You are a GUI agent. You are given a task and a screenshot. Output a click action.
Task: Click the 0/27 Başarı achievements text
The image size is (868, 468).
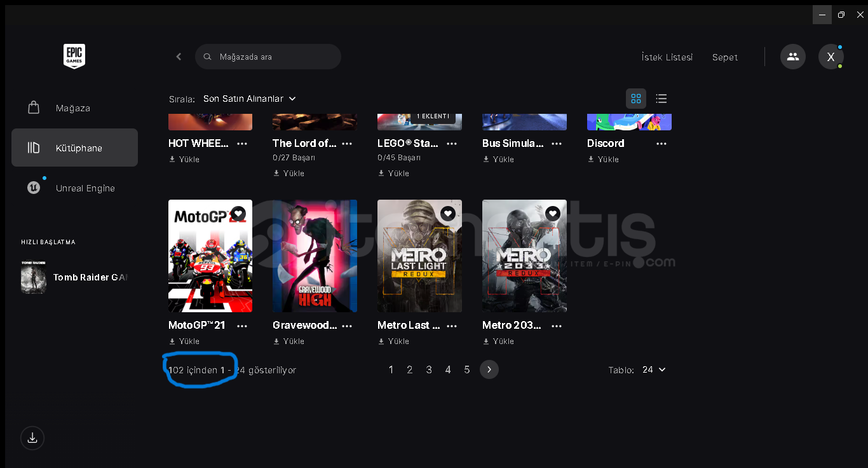click(x=294, y=158)
